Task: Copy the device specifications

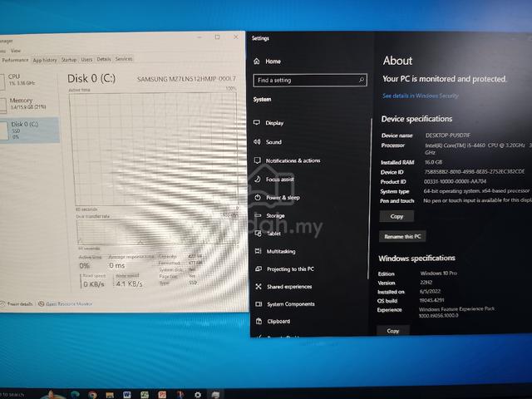Action: [397, 216]
